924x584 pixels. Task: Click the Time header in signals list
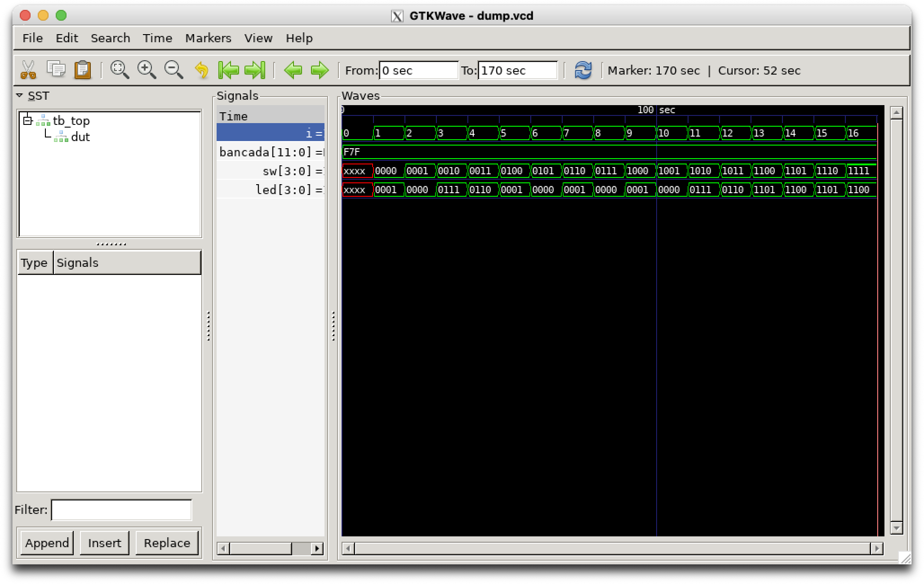271,116
